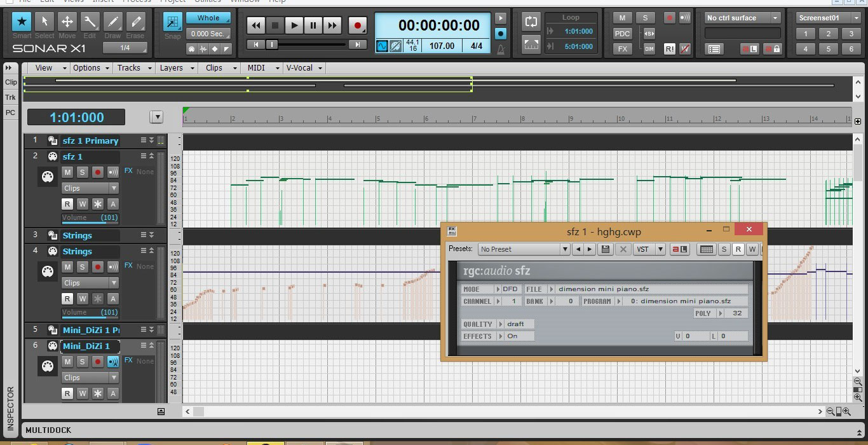Image resolution: width=868 pixels, height=445 pixels.
Task: Pick the Edit tool wrench
Action: click(x=90, y=22)
